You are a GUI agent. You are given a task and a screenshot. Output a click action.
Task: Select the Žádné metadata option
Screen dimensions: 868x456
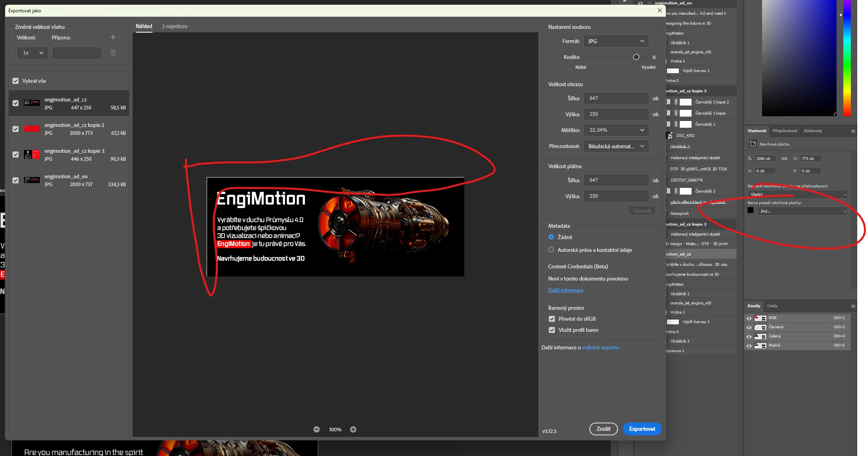point(551,237)
